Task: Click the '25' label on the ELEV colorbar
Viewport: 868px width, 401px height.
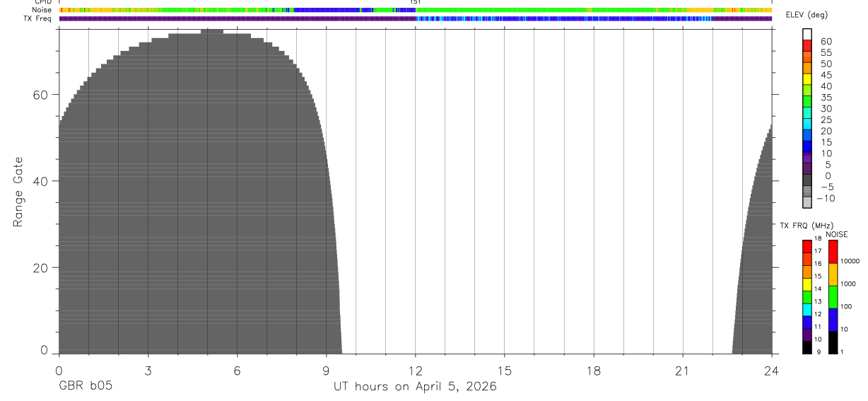Action: coord(826,120)
